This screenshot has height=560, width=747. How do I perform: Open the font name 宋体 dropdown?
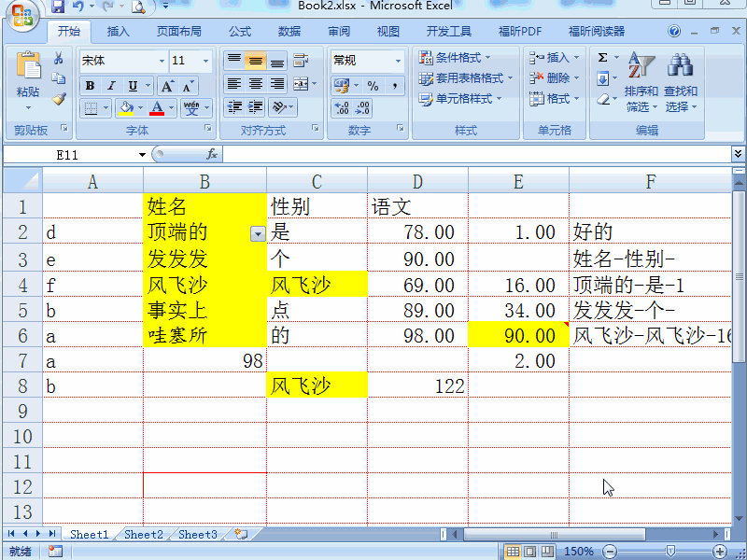162,61
